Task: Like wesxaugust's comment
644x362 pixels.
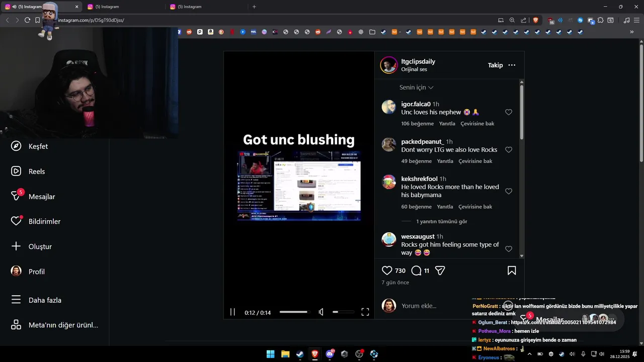Action: click(x=509, y=249)
